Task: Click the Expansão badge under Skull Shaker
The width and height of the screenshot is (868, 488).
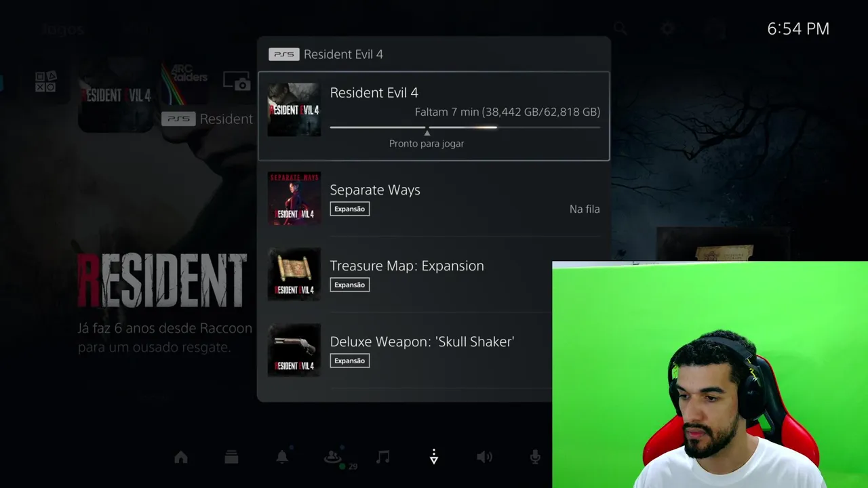Action: pos(350,361)
